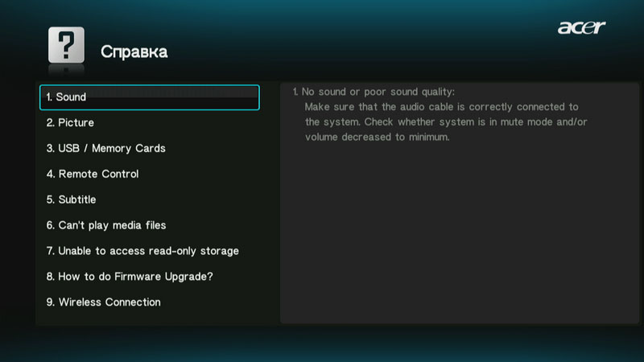Choose the Wireless Connection topic

[103, 302]
